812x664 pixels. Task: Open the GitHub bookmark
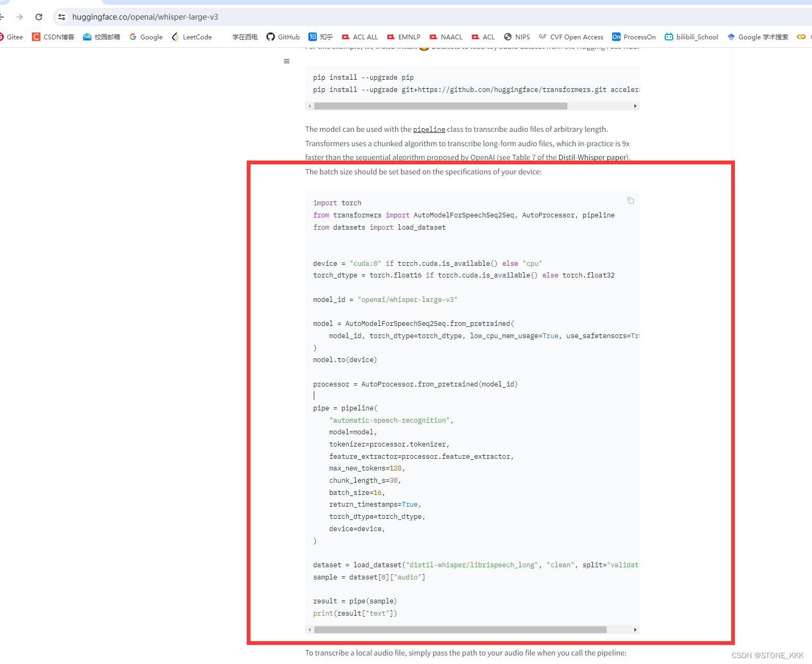point(283,37)
